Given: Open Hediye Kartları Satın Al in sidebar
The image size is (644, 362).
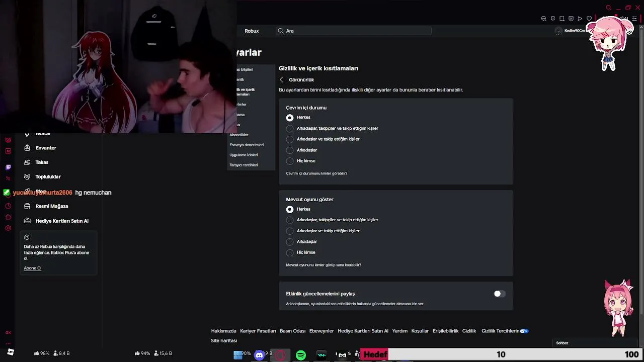Looking at the screenshot, I should (x=62, y=221).
